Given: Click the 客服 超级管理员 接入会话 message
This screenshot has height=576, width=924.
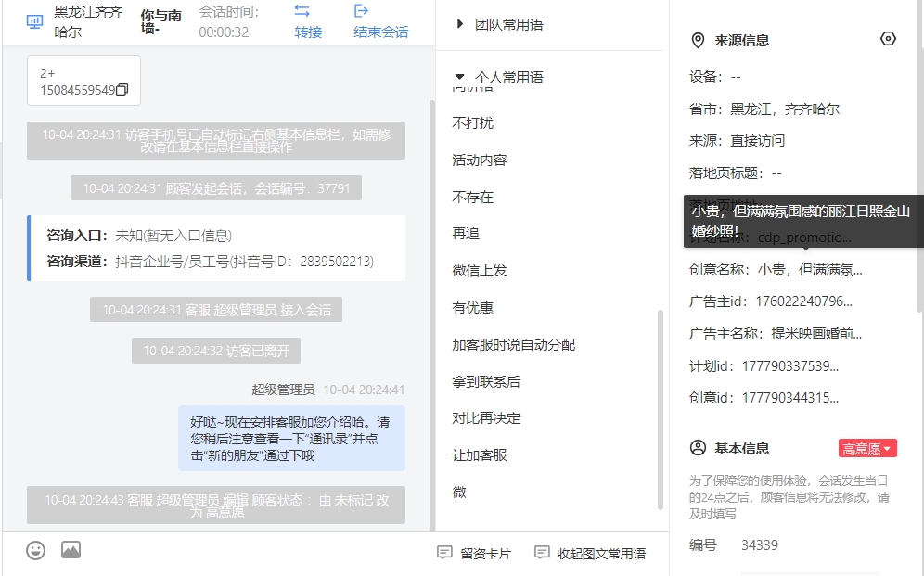Looking at the screenshot, I should click(x=216, y=309).
